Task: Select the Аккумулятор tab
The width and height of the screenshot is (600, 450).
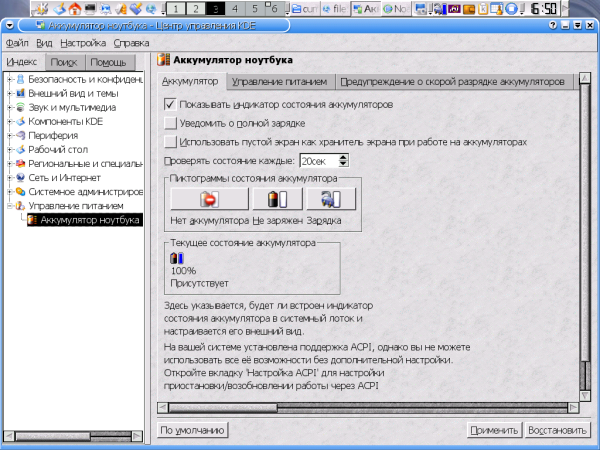Action: [190, 81]
